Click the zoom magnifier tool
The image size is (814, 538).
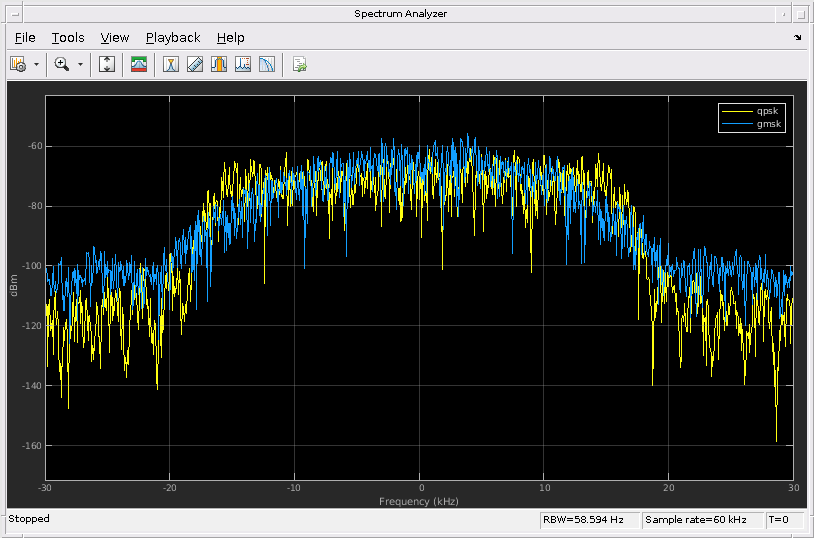pyautogui.click(x=61, y=64)
